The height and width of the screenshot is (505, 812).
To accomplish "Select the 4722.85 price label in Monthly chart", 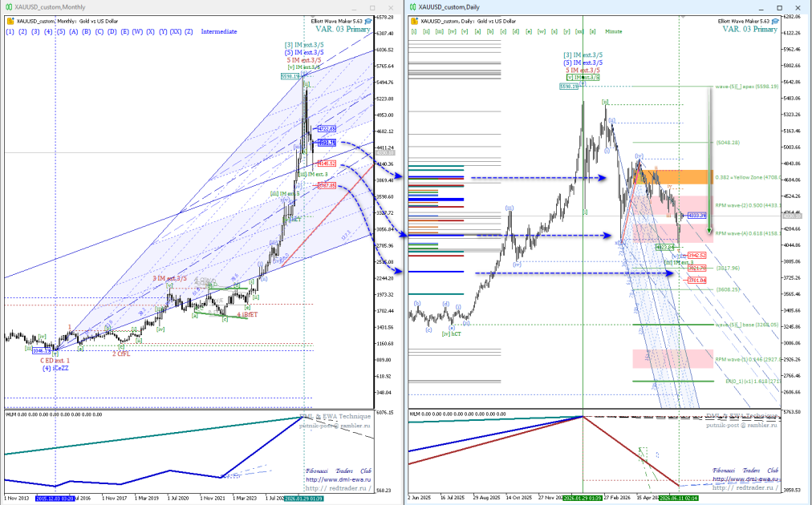I will coord(327,128).
